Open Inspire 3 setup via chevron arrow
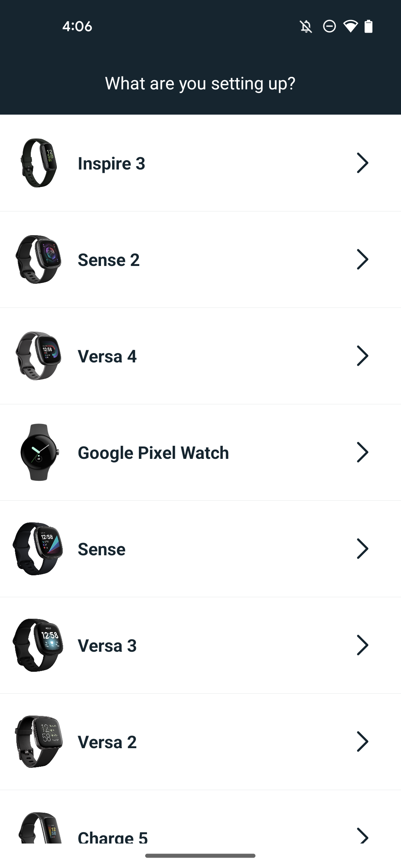The height and width of the screenshot is (868, 401). click(362, 163)
